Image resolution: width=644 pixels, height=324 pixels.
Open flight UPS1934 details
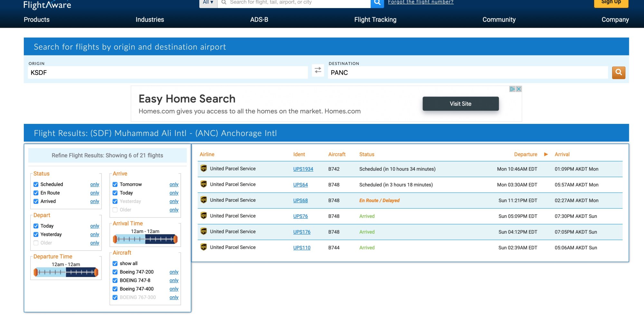point(303,169)
